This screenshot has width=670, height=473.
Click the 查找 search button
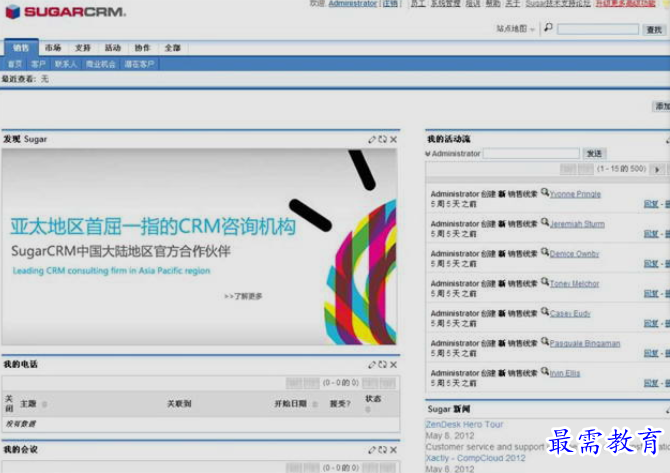(x=654, y=29)
